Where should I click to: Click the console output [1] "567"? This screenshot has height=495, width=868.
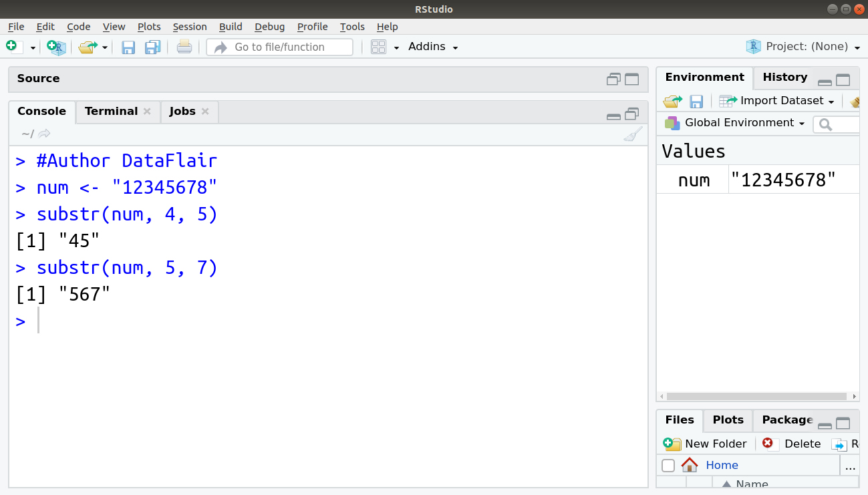[x=63, y=295]
